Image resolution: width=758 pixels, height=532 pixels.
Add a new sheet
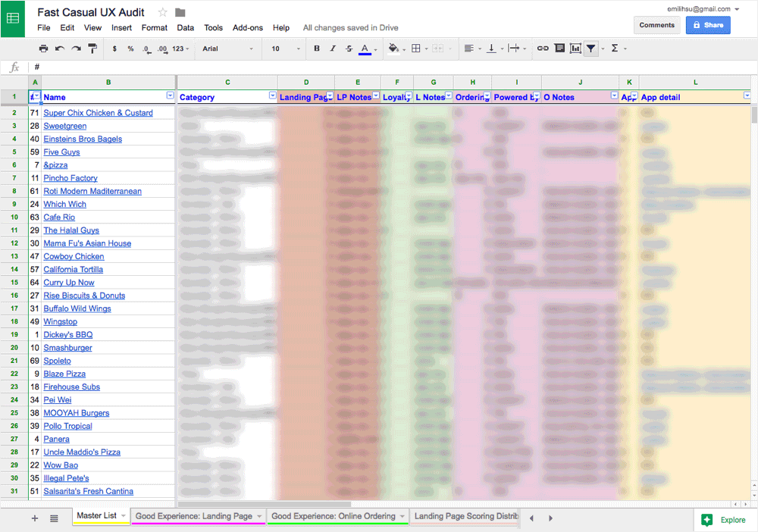click(x=35, y=518)
